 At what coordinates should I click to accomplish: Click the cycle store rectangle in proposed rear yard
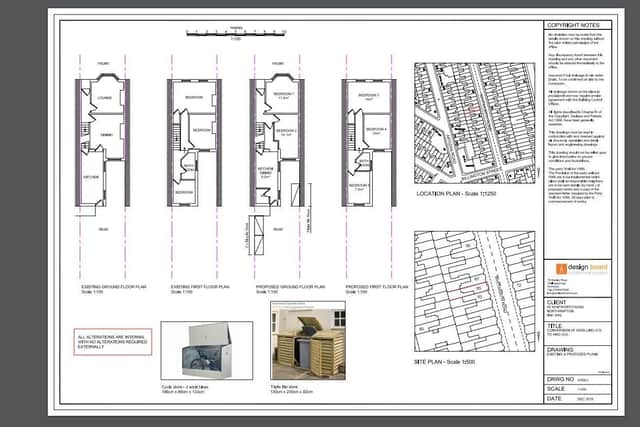pos(259,236)
